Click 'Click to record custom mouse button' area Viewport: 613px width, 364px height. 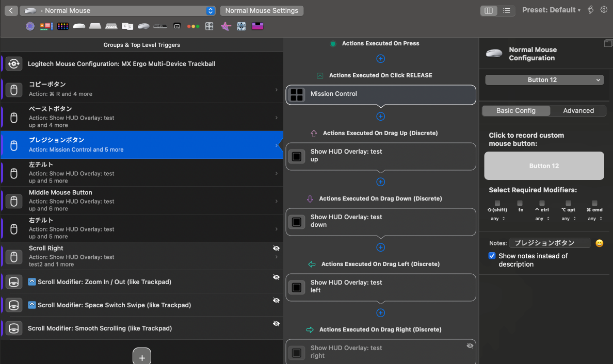tap(544, 166)
